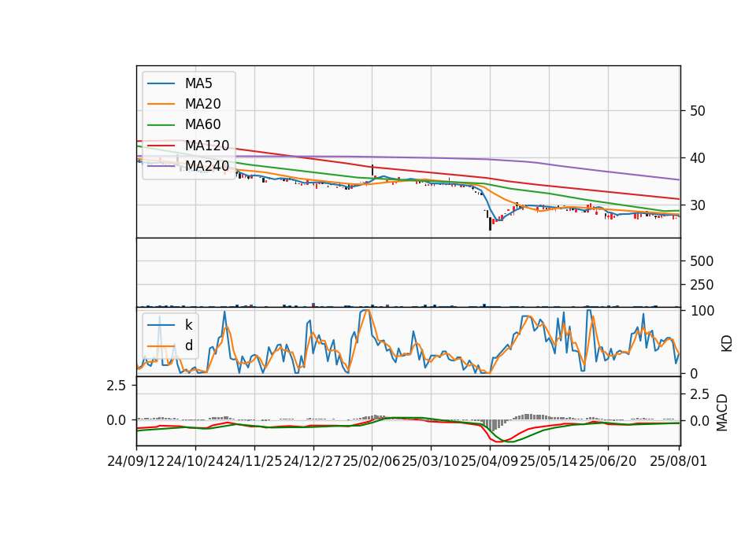Image resolution: width=756 pixels, height=543 pixels.
Task: Click the KD axis value 0
Action: coord(693,373)
